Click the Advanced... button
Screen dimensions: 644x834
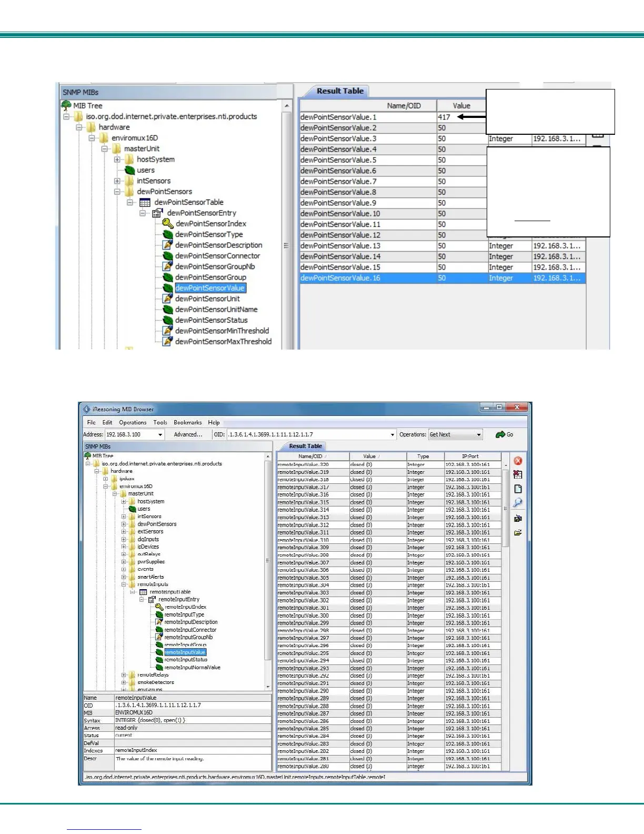(x=188, y=434)
